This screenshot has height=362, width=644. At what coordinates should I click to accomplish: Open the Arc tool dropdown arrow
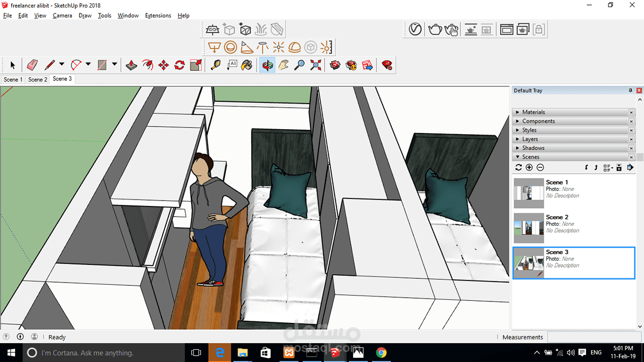click(x=89, y=65)
